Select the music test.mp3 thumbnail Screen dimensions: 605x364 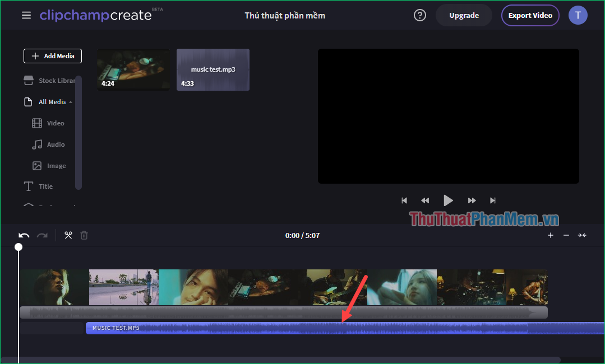coord(213,69)
